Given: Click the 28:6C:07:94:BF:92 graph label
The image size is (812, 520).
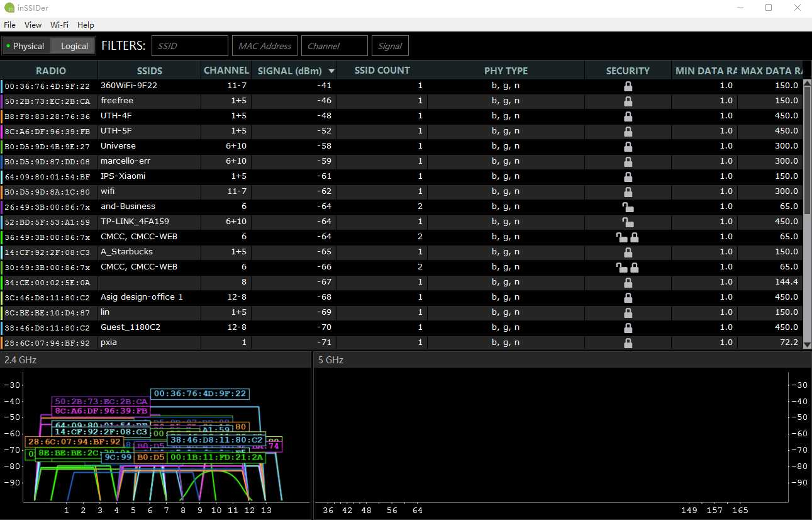Looking at the screenshot, I should 74,442.
